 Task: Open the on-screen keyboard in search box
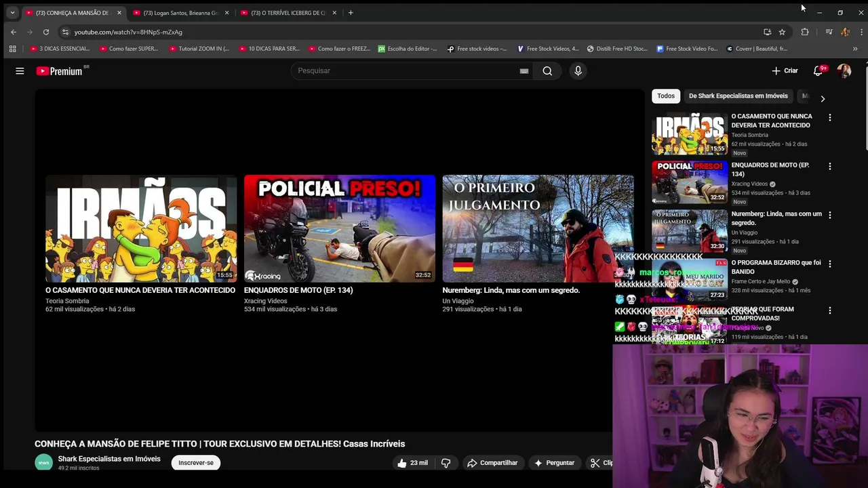[524, 70]
